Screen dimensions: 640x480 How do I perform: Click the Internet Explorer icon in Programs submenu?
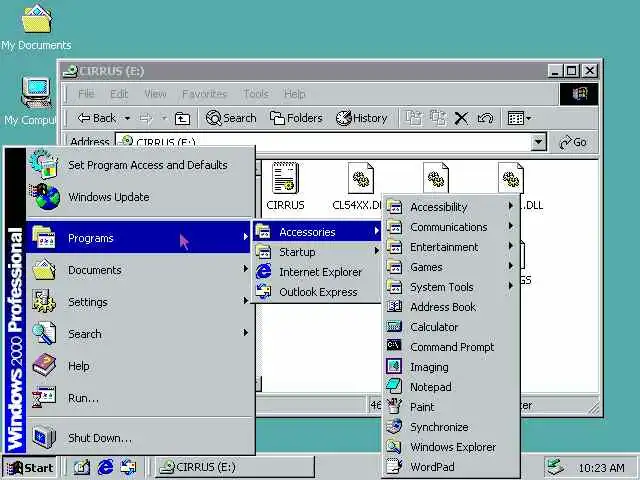click(263, 272)
